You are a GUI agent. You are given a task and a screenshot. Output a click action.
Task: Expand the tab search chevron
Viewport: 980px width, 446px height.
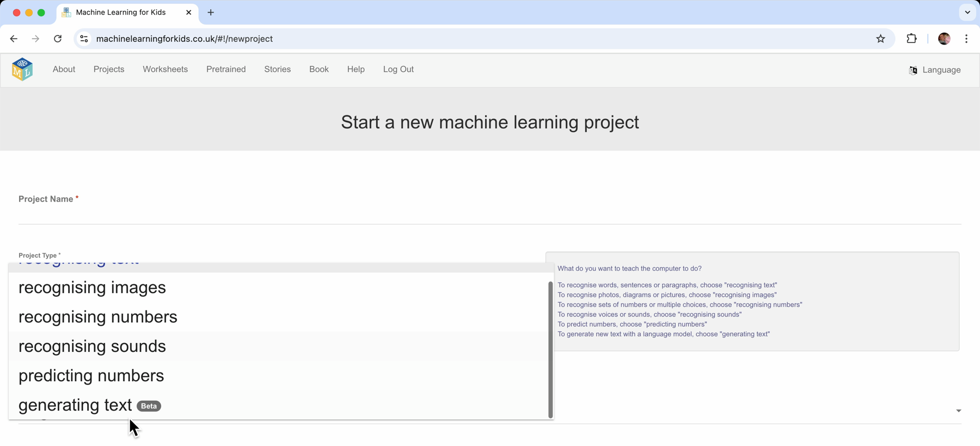pos(967,13)
